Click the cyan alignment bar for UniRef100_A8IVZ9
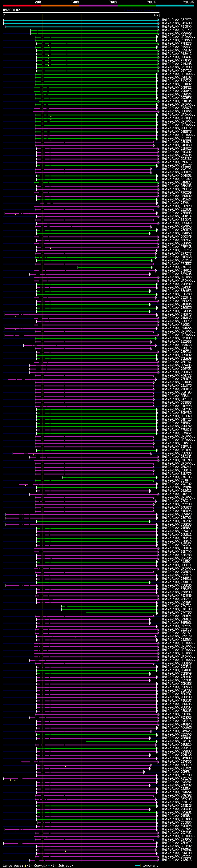 click(81, 20)
